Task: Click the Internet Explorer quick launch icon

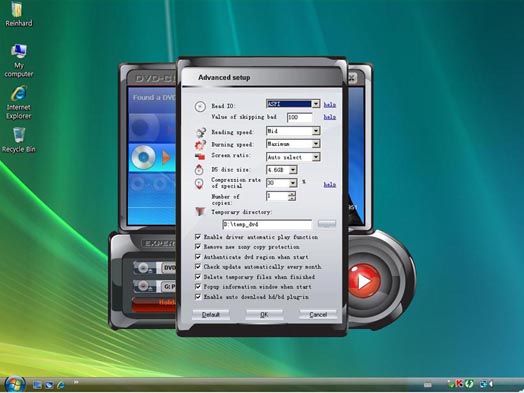Action: click(61, 385)
